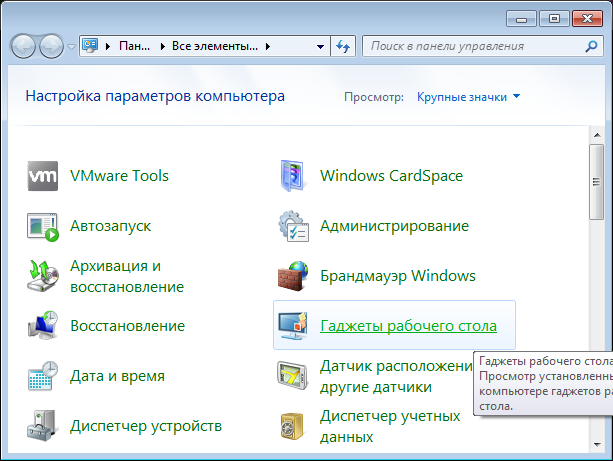Open Архивация и восстановление link

[127, 276]
